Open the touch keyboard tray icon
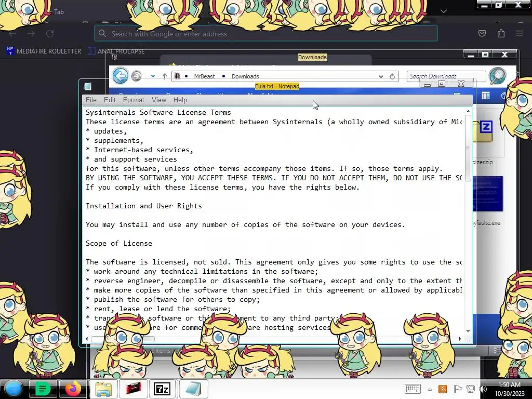This screenshot has height=399, width=532. [x=413, y=389]
